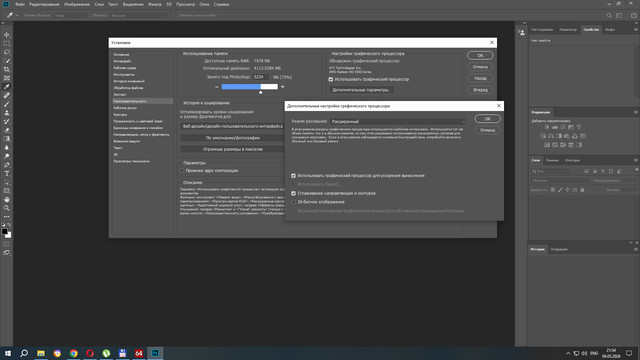Select the Eraser tool

tap(7, 130)
